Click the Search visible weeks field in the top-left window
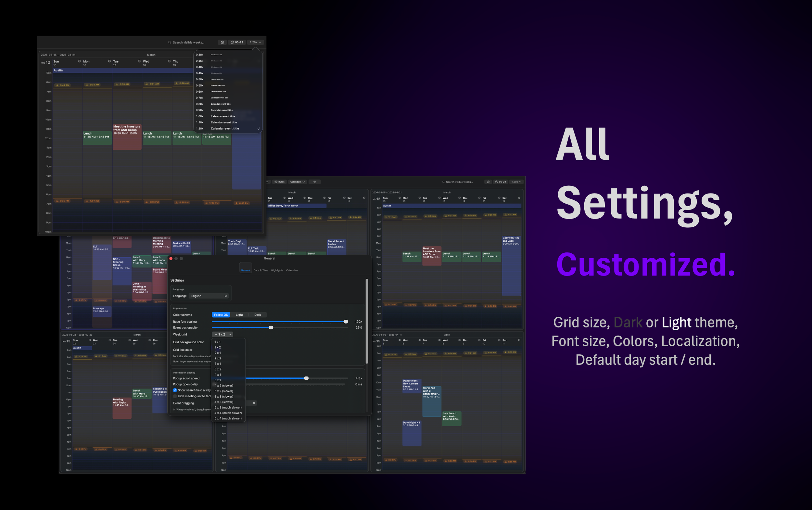 pos(188,43)
